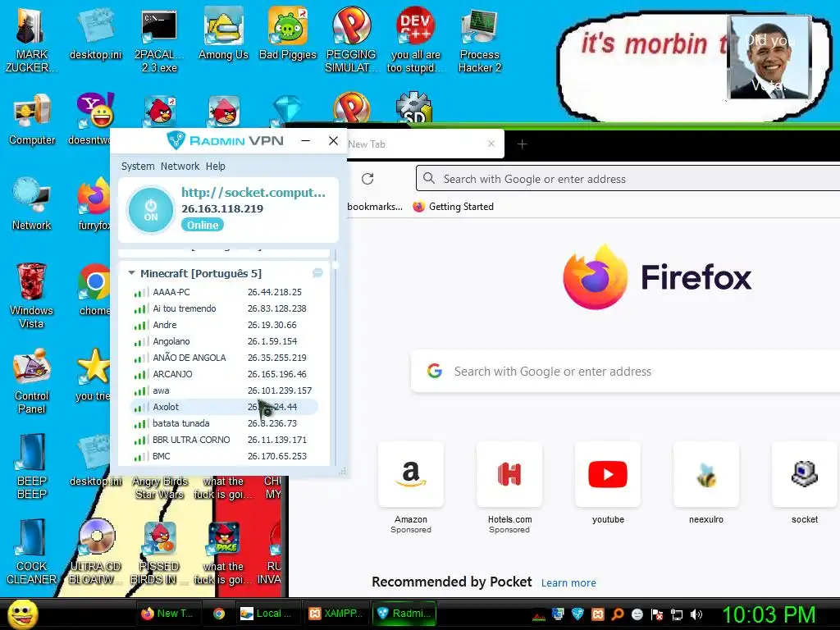The image size is (840, 630).
Task: Select the Axolot peer row
Action: point(224,407)
